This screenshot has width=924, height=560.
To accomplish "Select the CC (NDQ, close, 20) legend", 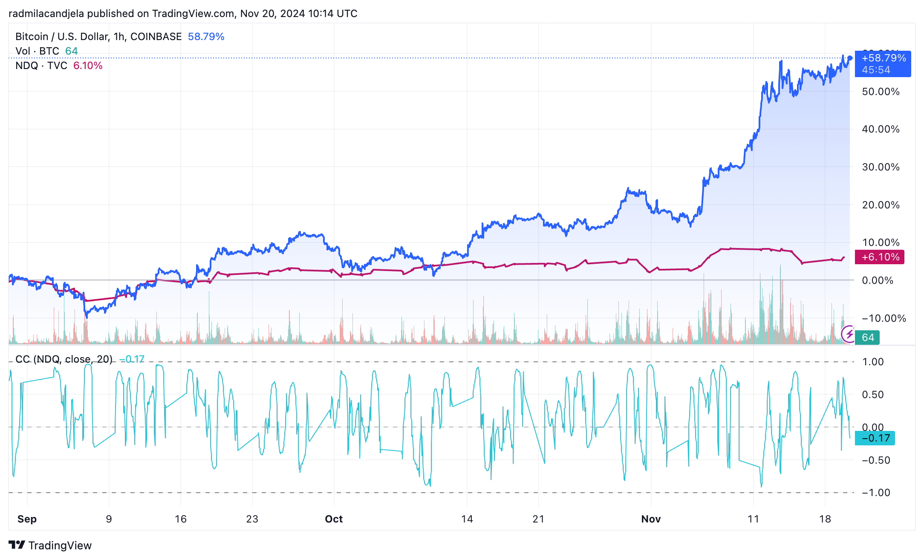I will (x=64, y=359).
